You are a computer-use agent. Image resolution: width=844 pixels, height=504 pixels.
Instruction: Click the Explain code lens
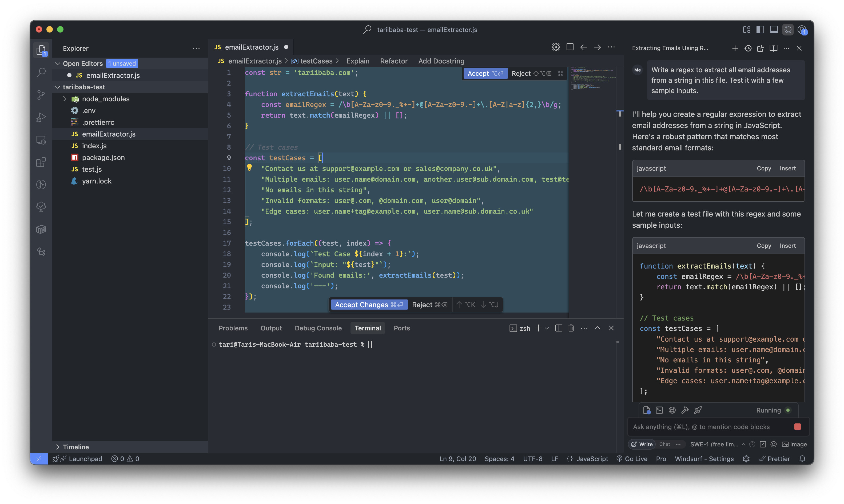coord(358,61)
